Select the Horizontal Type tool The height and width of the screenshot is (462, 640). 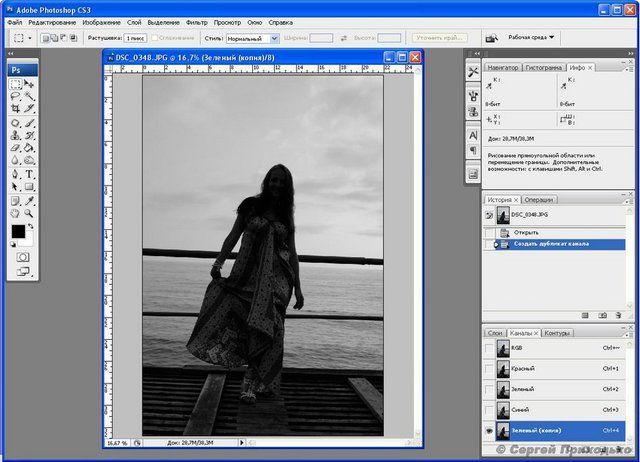(x=29, y=173)
